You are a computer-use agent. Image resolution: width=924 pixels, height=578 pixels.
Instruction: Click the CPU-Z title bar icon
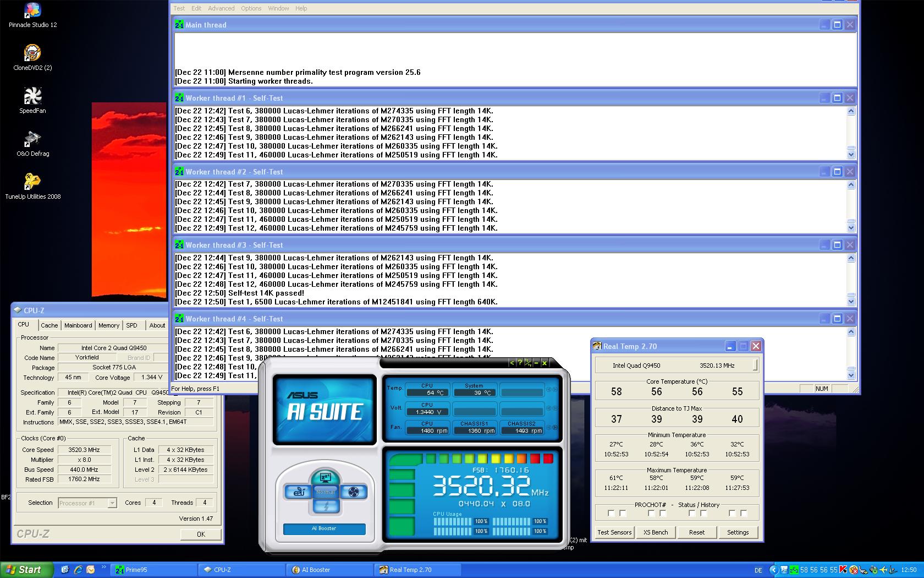click(18, 310)
